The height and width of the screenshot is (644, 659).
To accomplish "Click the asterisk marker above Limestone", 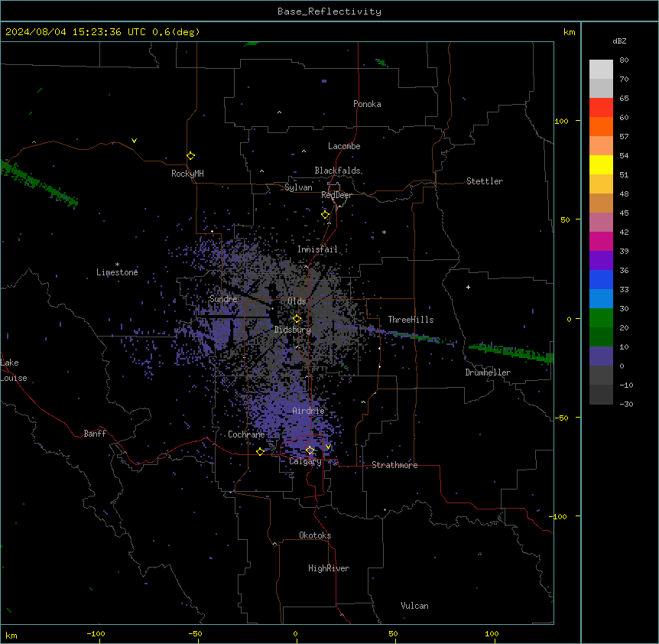I will point(117,265).
